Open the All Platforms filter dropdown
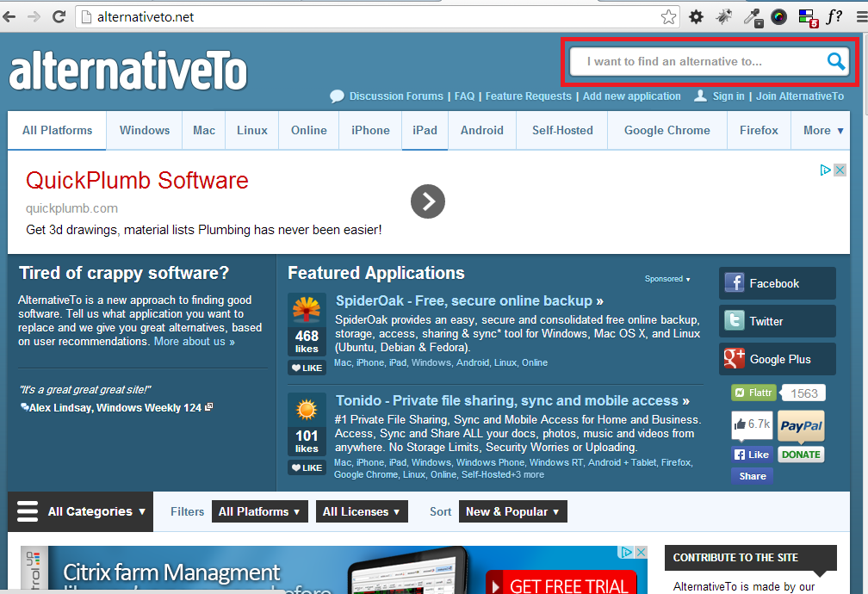Image resolution: width=868 pixels, height=594 pixels. tap(258, 511)
